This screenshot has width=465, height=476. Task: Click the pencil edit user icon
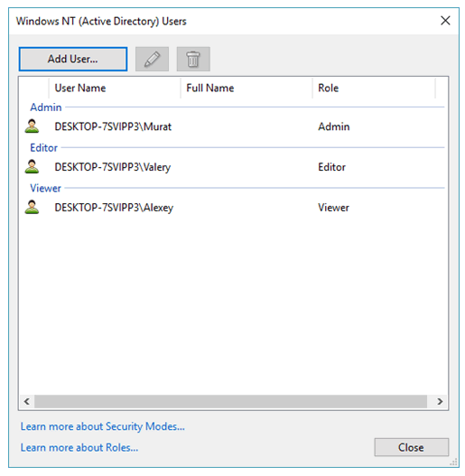click(x=152, y=59)
